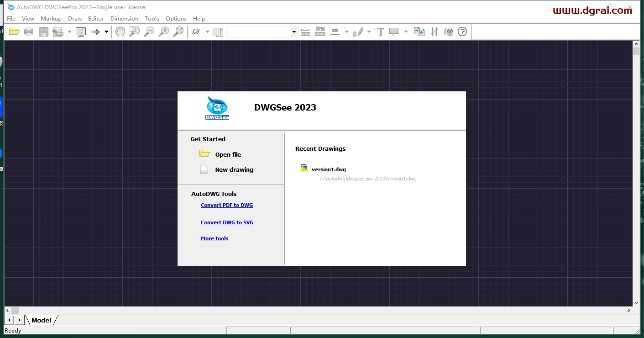Open the Markup menu
644x338 pixels.
(51, 19)
